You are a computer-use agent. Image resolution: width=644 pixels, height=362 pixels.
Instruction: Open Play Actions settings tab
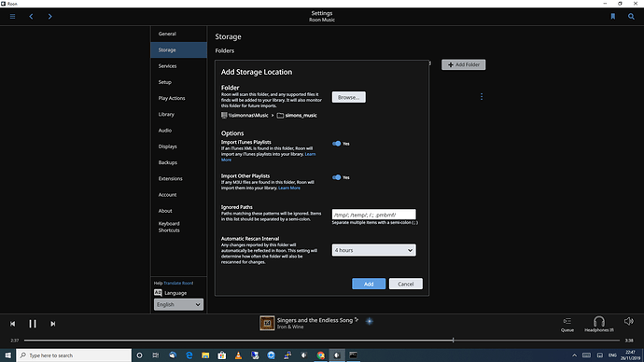[x=178, y=98]
